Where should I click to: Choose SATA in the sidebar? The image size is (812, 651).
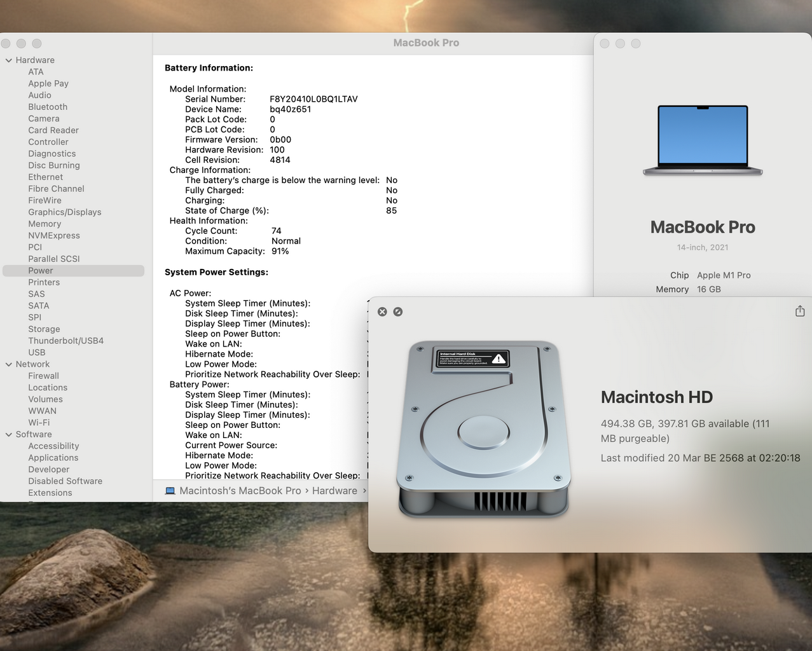point(39,306)
